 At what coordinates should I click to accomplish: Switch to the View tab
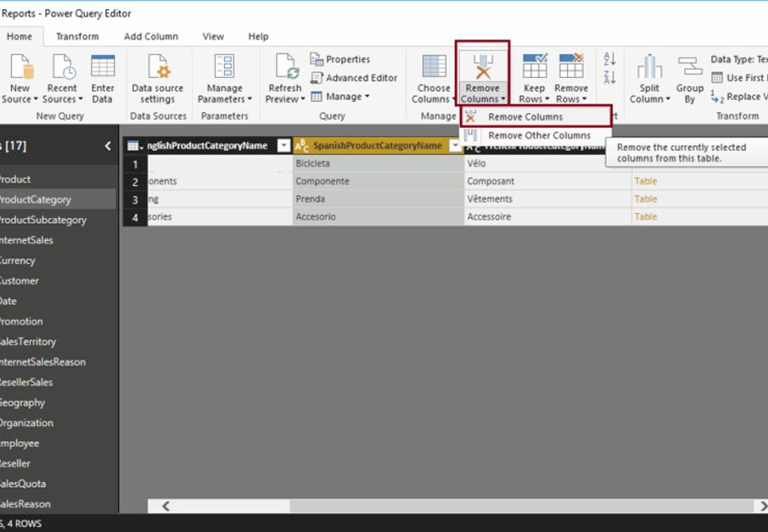[x=213, y=36]
